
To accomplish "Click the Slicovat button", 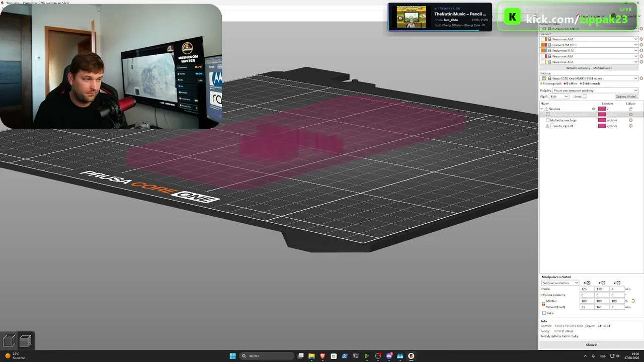I will [592, 345].
